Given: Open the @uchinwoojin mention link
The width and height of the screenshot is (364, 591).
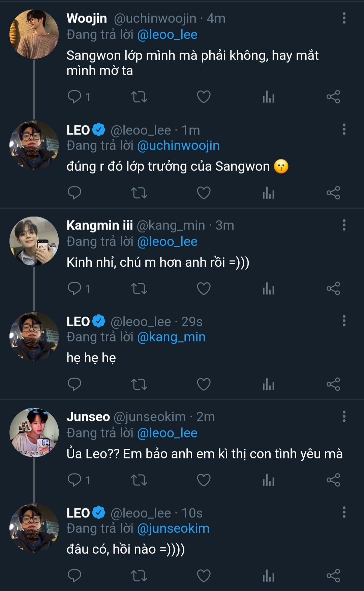Looking at the screenshot, I should click(x=178, y=146).
